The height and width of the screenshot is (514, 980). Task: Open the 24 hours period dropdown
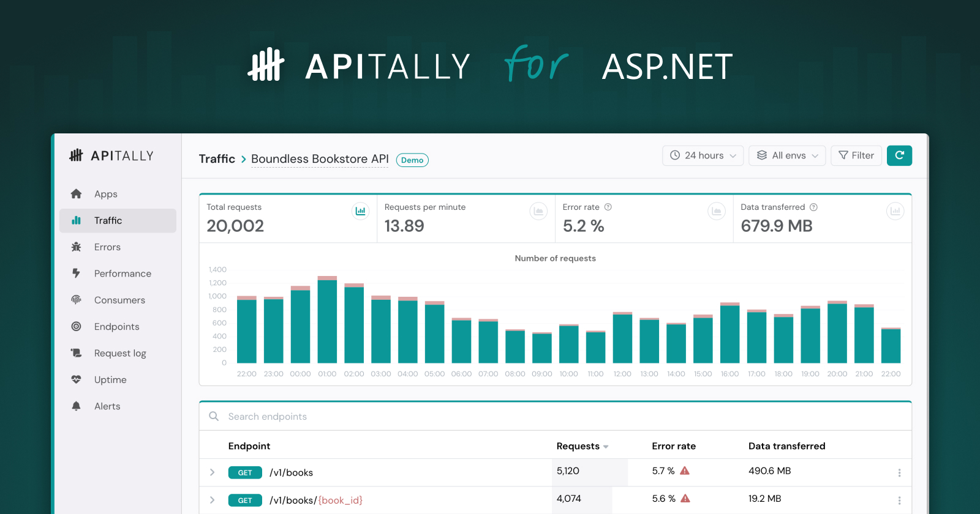(x=703, y=155)
